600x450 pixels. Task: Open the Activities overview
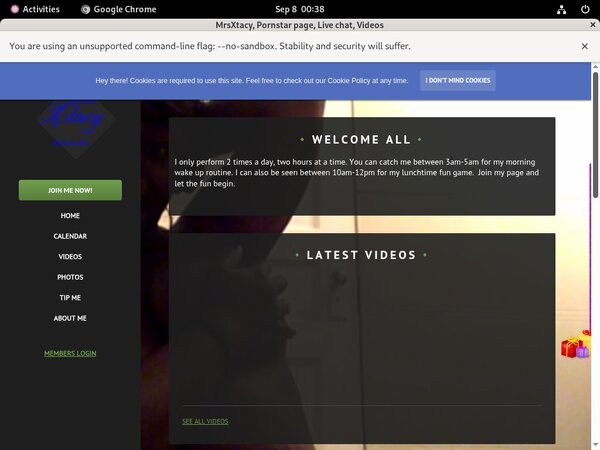(35, 9)
